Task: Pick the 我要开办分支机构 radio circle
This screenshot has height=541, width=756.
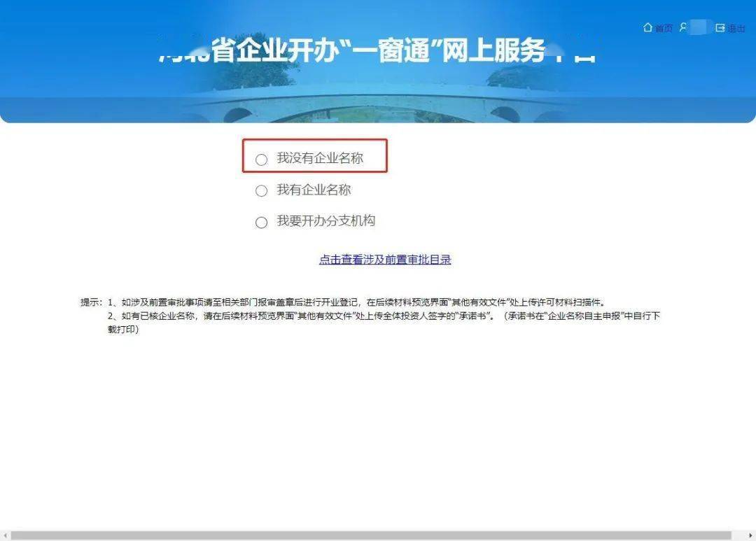Action: (261, 223)
